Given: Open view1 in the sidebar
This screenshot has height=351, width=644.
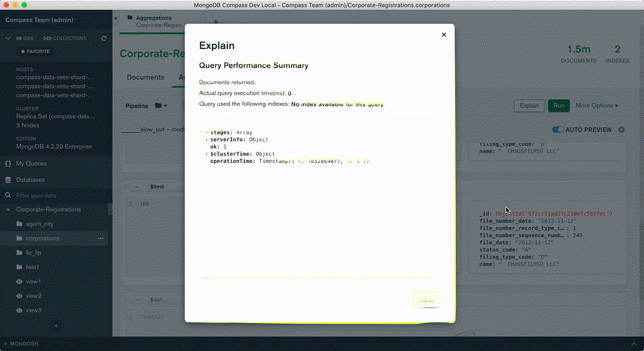Looking at the screenshot, I should [33, 281].
